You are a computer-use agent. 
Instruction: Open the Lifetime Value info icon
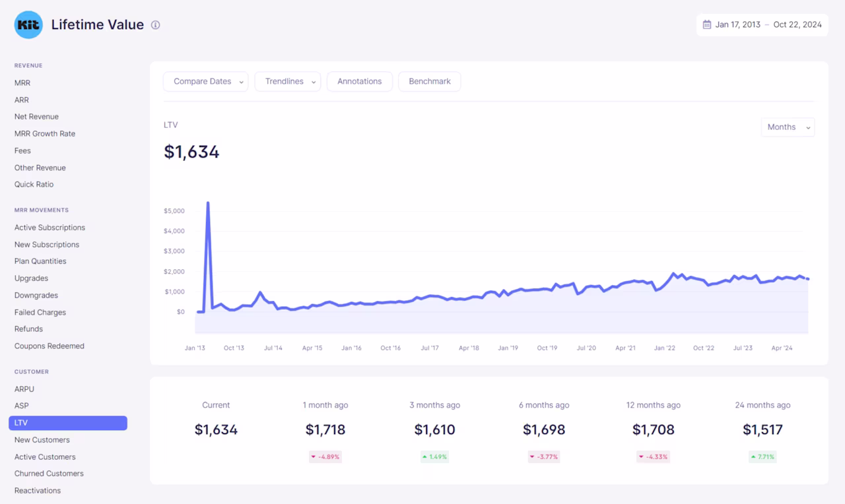click(156, 25)
